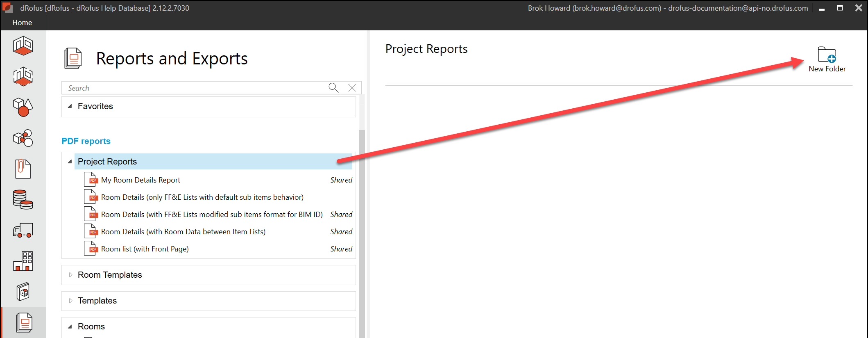Screen dimensions: 868x338
Task: Clear the search with the X icon
Action: click(352, 88)
